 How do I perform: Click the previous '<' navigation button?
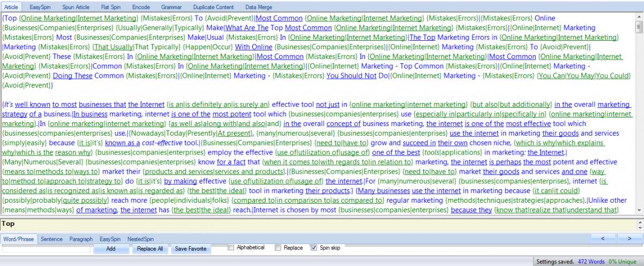click(603, 238)
